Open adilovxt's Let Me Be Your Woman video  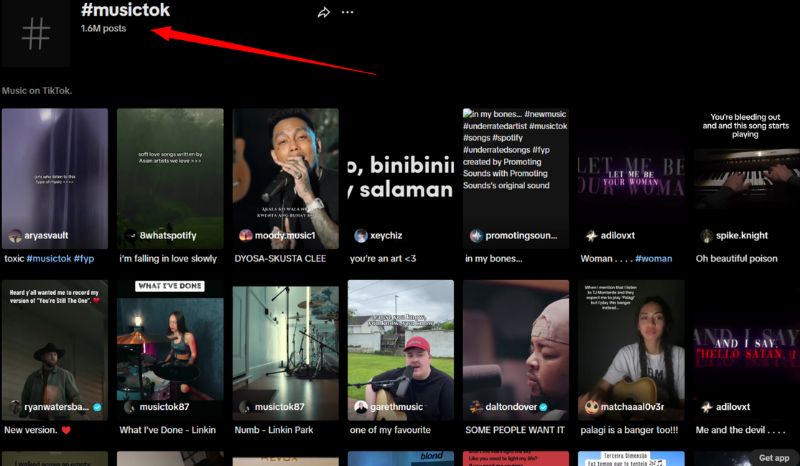(631, 178)
